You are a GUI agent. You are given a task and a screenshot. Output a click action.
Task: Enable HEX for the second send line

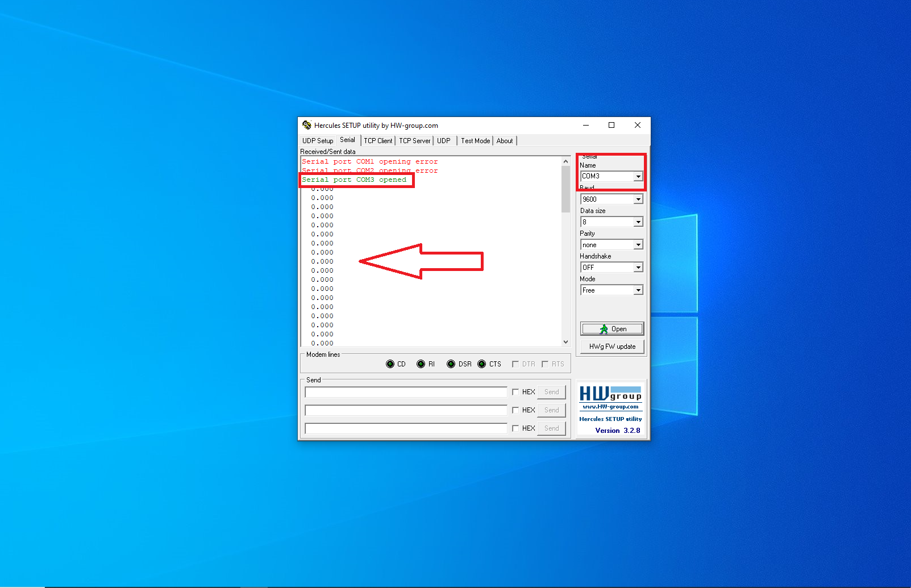pos(515,410)
